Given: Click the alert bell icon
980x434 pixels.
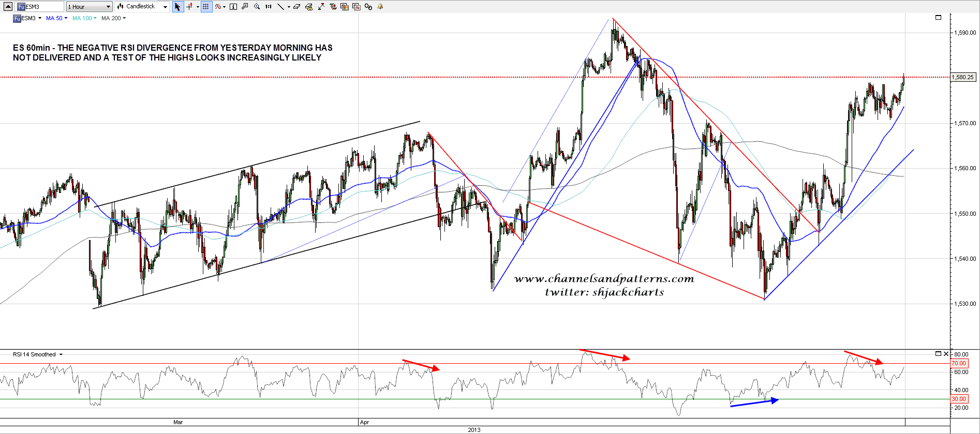Looking at the screenshot, I should [x=380, y=7].
